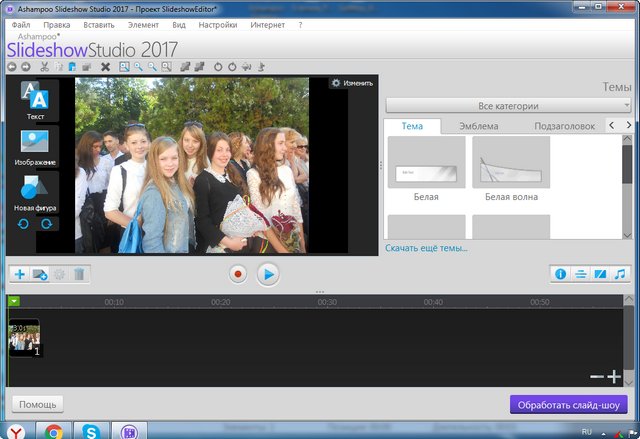Click the first layer order icon

(185, 67)
